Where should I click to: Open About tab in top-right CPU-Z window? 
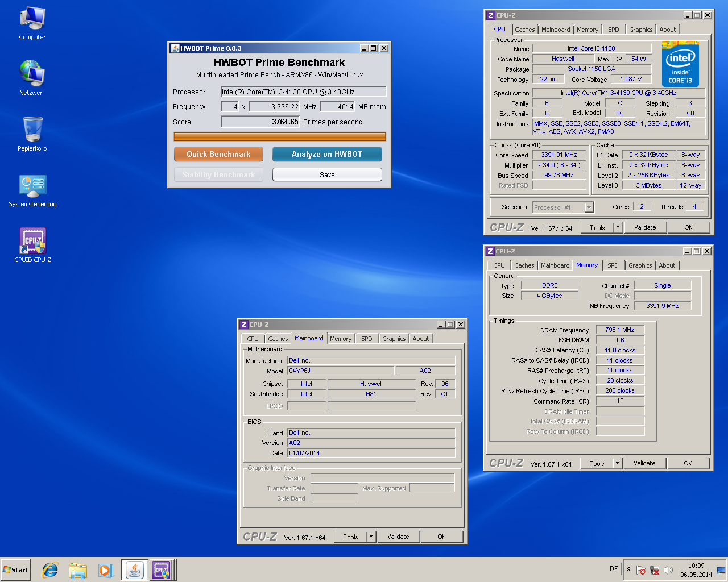click(x=668, y=30)
